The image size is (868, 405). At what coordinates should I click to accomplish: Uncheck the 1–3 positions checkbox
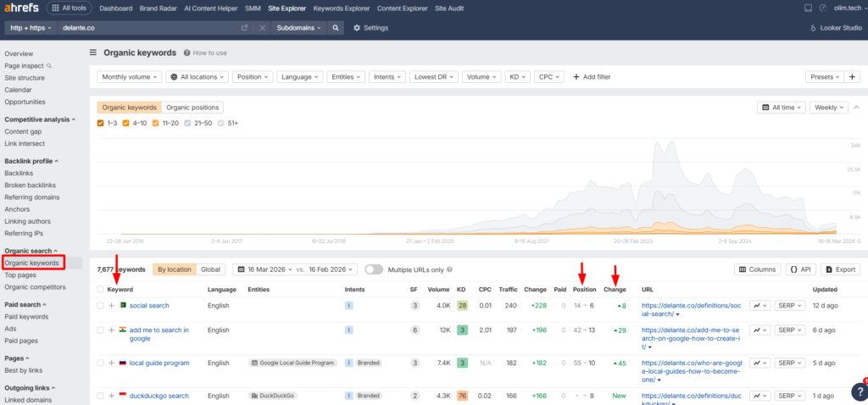(x=102, y=123)
